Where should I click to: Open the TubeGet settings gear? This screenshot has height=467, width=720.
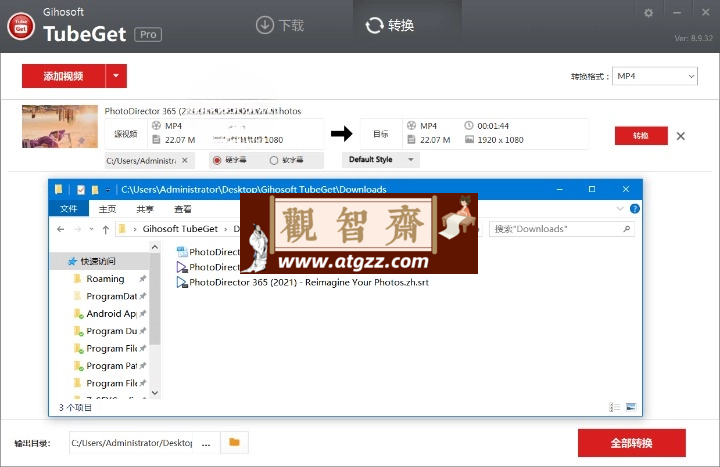[648, 13]
